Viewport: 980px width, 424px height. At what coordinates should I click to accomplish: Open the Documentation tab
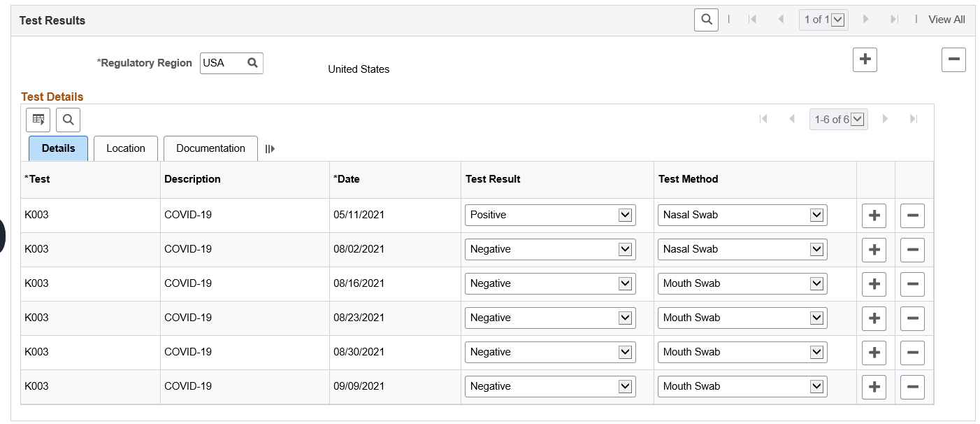(210, 148)
